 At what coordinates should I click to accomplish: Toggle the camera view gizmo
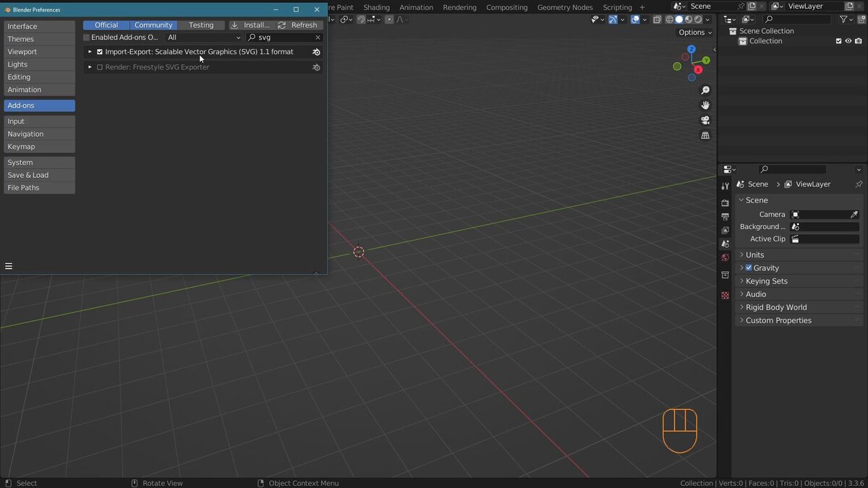pyautogui.click(x=705, y=121)
